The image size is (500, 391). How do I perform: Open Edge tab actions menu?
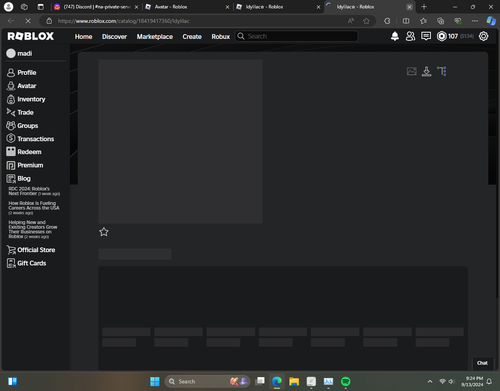coord(40,7)
